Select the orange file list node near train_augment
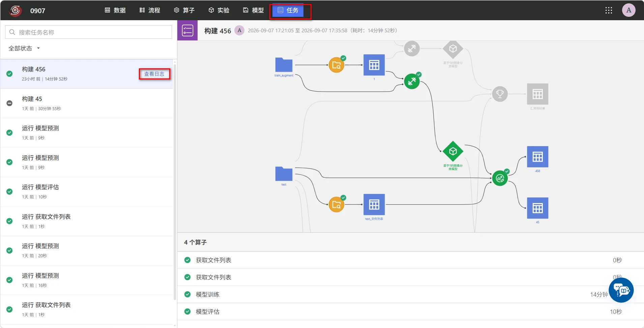Viewport: 644px width, 328px height. pyautogui.click(x=336, y=65)
